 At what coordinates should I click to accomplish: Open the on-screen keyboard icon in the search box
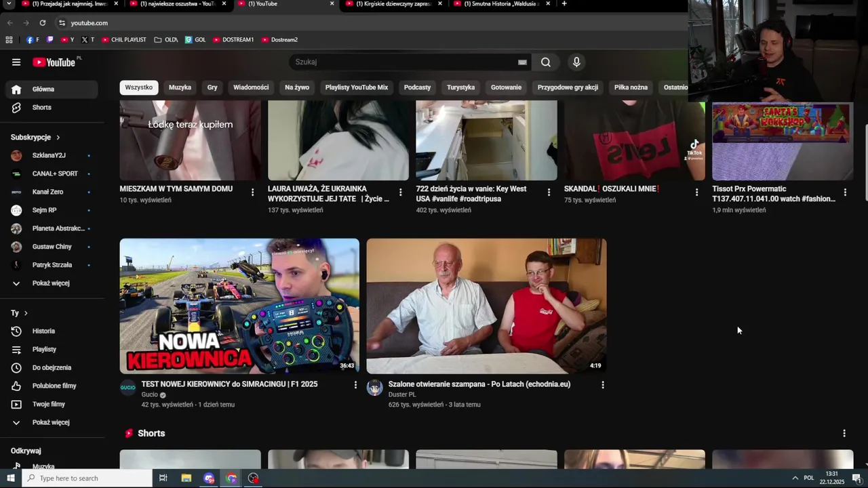522,62
